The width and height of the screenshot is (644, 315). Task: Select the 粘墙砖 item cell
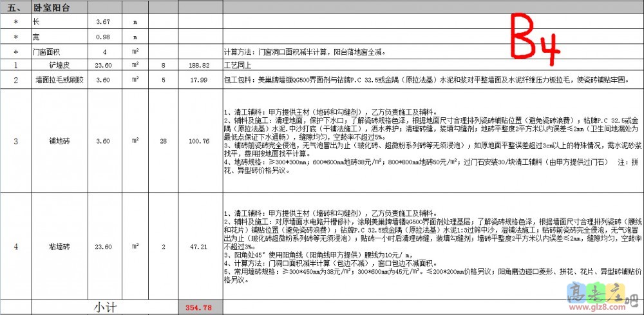coord(58,246)
